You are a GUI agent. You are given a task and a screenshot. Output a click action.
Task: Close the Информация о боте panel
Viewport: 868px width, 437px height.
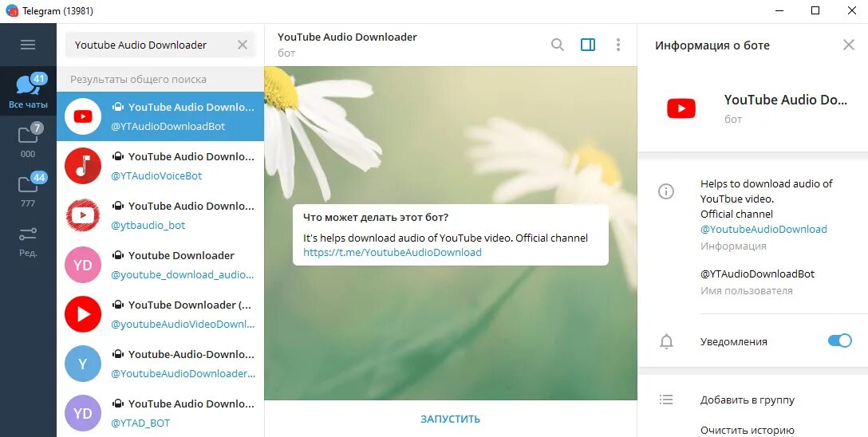[x=849, y=45]
